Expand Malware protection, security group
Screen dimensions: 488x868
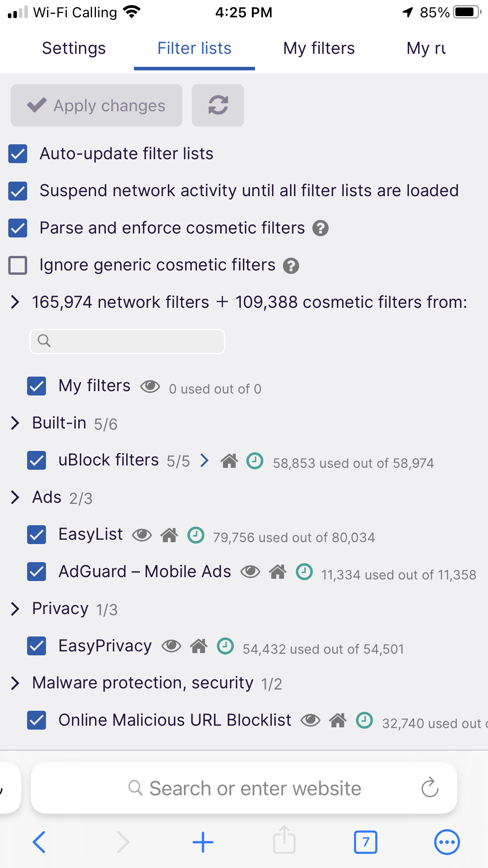click(15, 683)
